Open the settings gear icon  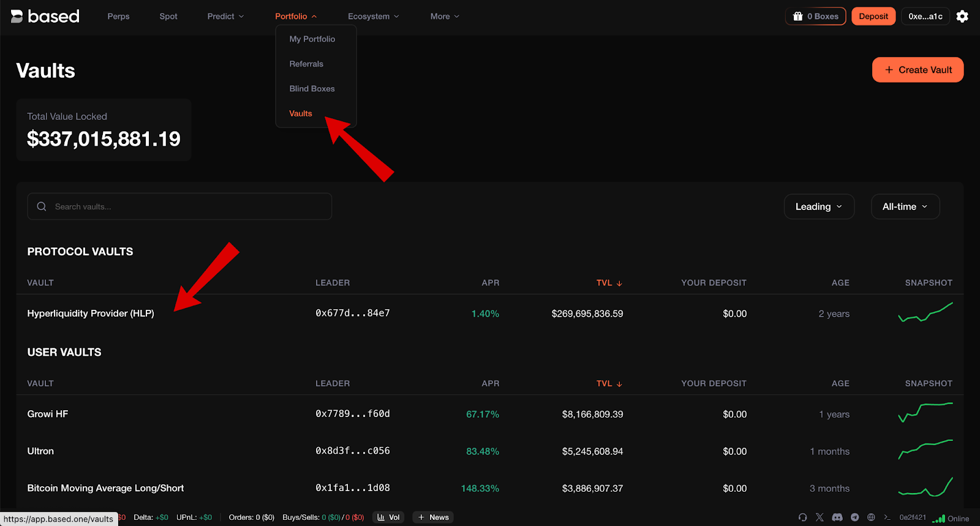point(962,17)
